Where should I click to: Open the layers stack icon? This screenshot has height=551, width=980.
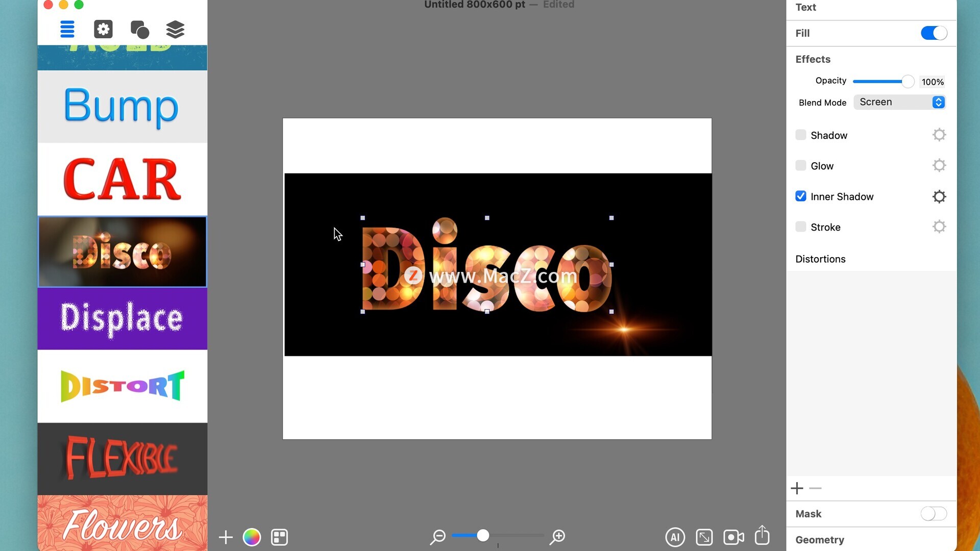coord(175,30)
